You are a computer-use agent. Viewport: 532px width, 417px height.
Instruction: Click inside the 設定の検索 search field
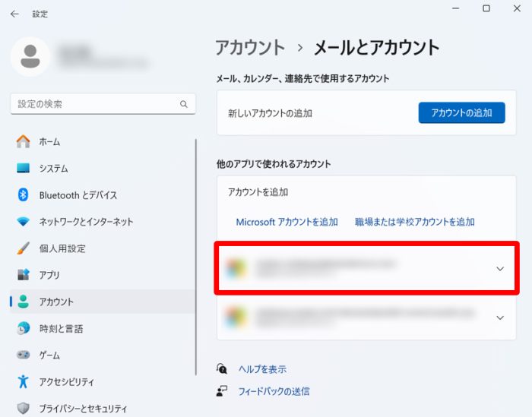pos(95,104)
